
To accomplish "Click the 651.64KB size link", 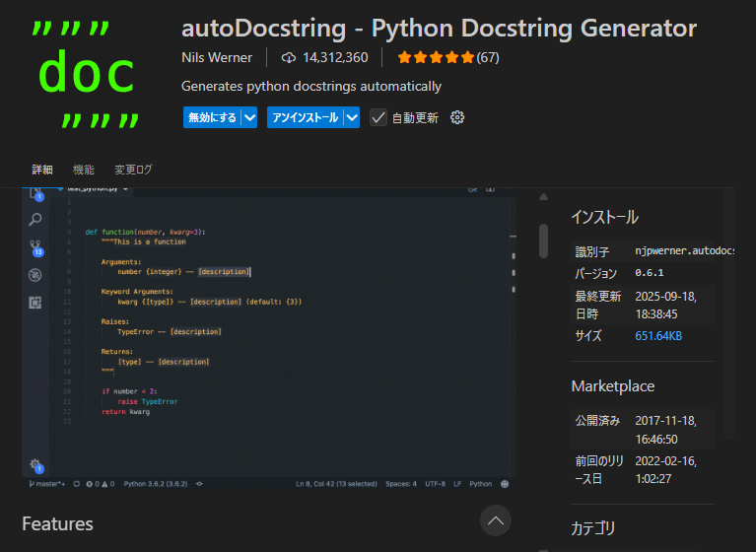I will (x=658, y=336).
